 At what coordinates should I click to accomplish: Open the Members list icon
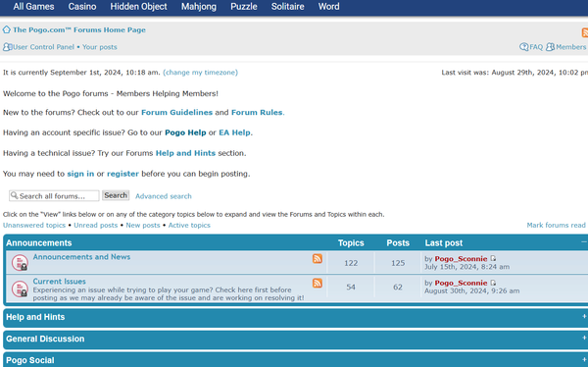550,47
